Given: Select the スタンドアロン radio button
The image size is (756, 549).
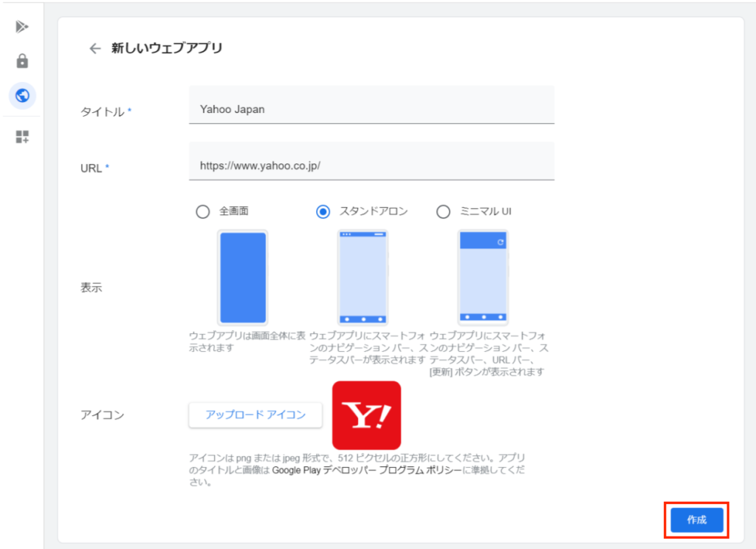Looking at the screenshot, I should tap(323, 212).
